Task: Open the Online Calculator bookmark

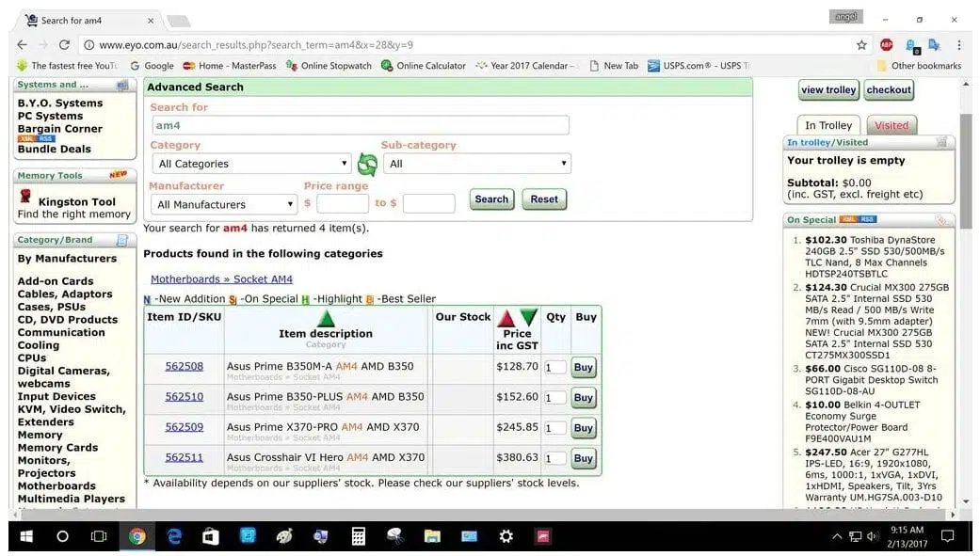Action: pos(424,66)
